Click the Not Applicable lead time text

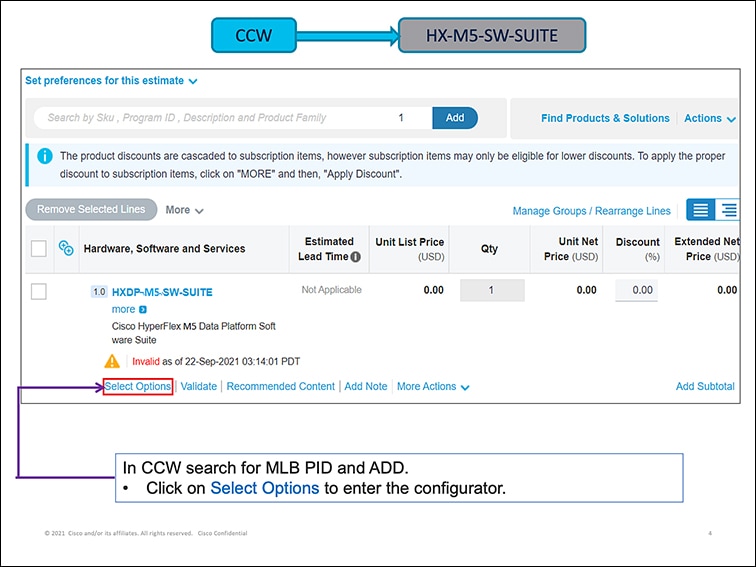[331, 290]
